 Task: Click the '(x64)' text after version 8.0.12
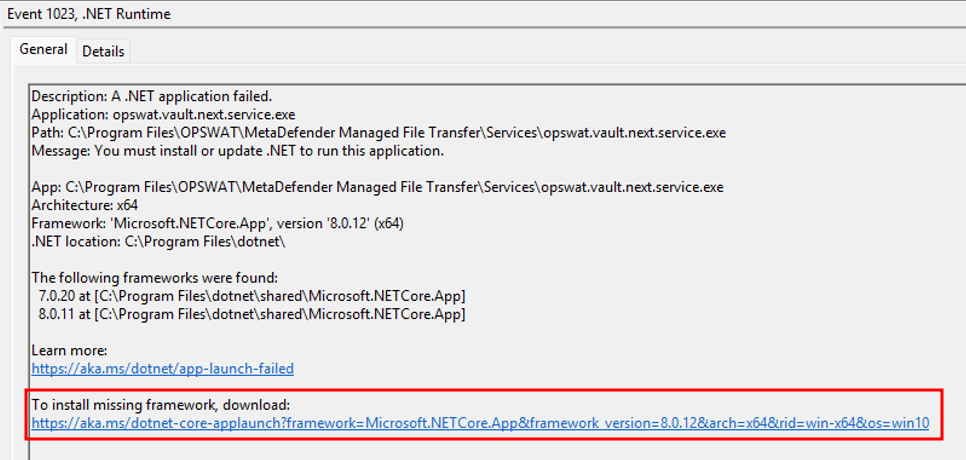click(389, 224)
